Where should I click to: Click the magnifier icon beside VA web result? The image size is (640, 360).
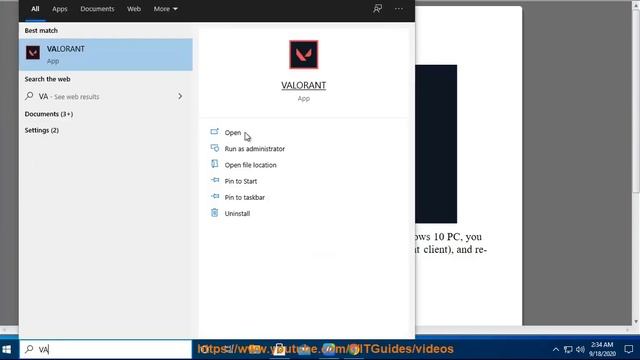tap(29, 96)
